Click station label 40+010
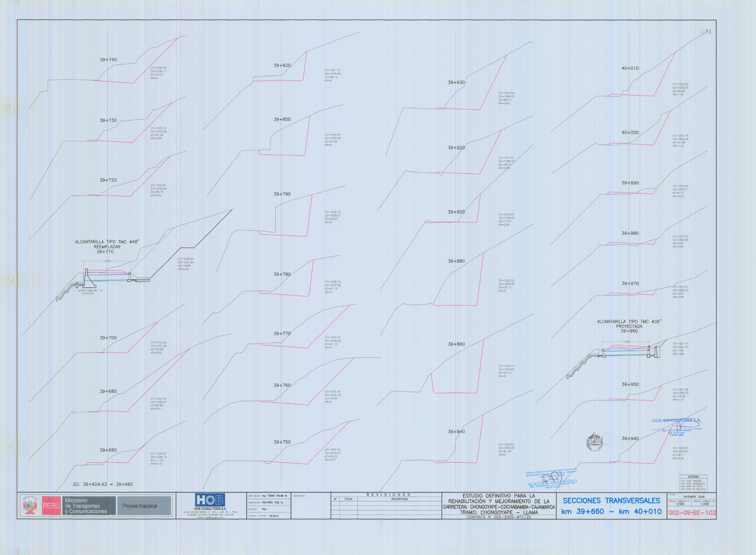 coord(630,68)
